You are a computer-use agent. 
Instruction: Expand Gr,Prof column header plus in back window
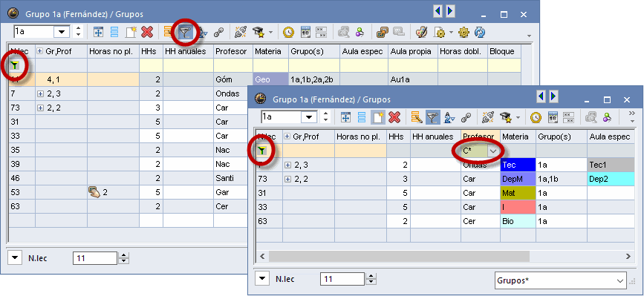point(40,51)
